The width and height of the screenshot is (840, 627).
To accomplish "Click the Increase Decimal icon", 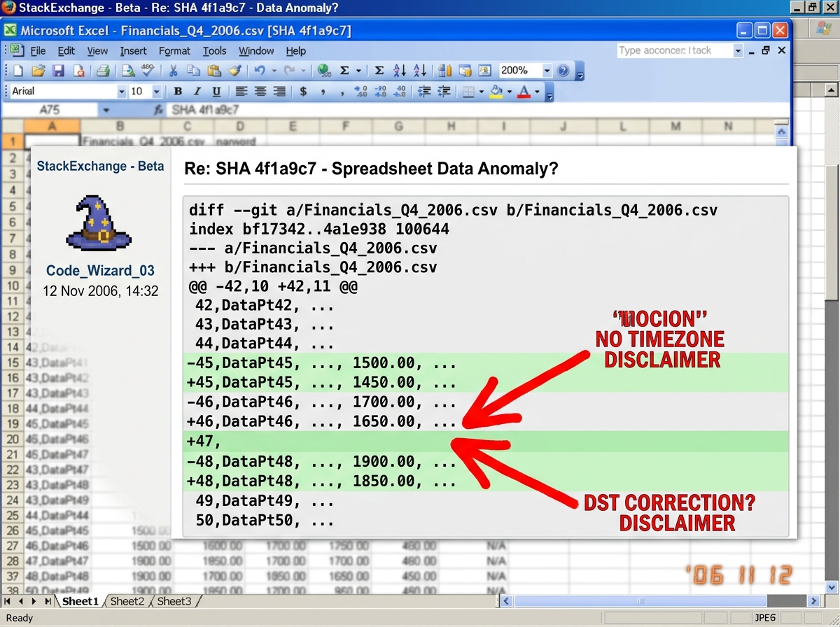I will [361, 91].
